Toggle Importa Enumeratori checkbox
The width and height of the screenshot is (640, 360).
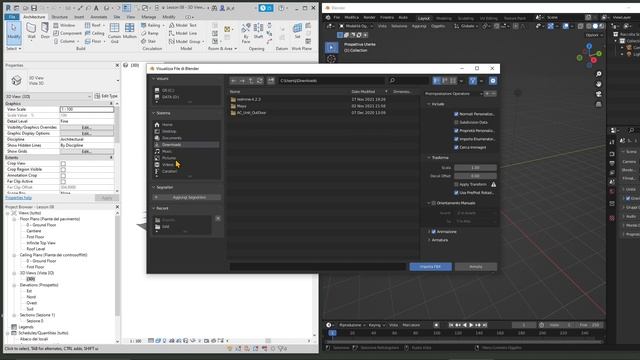456,139
